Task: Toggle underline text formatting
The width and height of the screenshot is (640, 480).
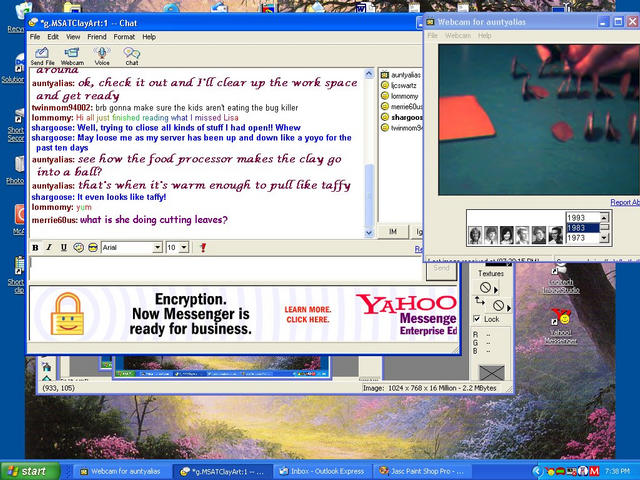Action: (x=64, y=247)
